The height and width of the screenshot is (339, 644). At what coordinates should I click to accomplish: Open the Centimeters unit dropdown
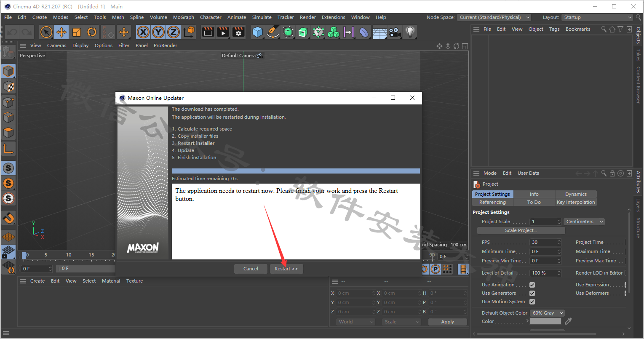tap(584, 222)
